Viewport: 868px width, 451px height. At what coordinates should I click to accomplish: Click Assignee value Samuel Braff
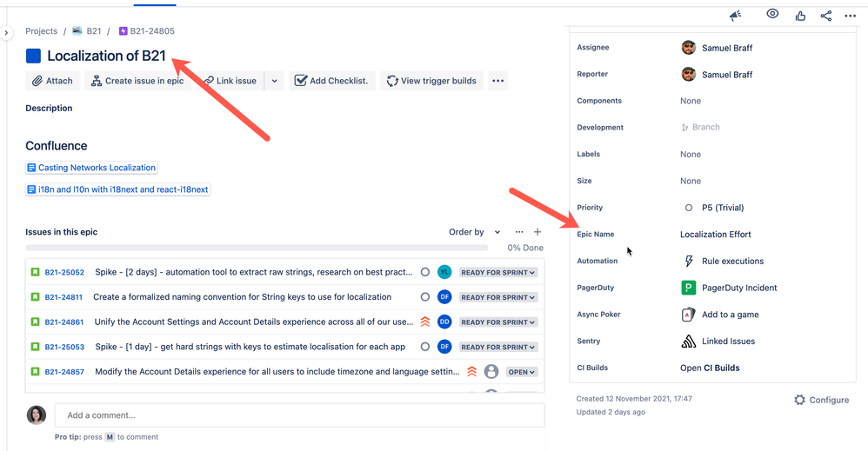[717, 48]
